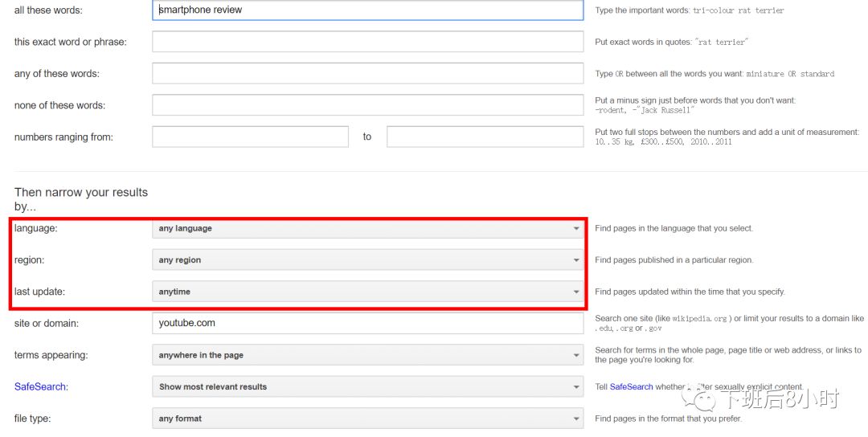
Task: Open the file type dropdown
Action: pos(367,419)
